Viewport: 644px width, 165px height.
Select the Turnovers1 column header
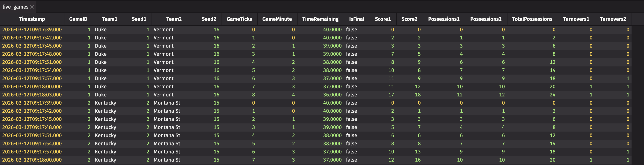pos(576,19)
